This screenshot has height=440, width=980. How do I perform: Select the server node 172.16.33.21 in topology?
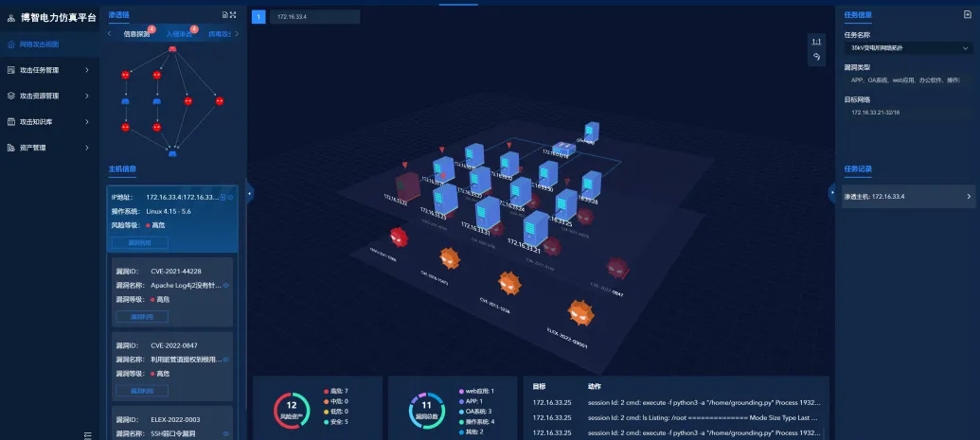point(536,227)
